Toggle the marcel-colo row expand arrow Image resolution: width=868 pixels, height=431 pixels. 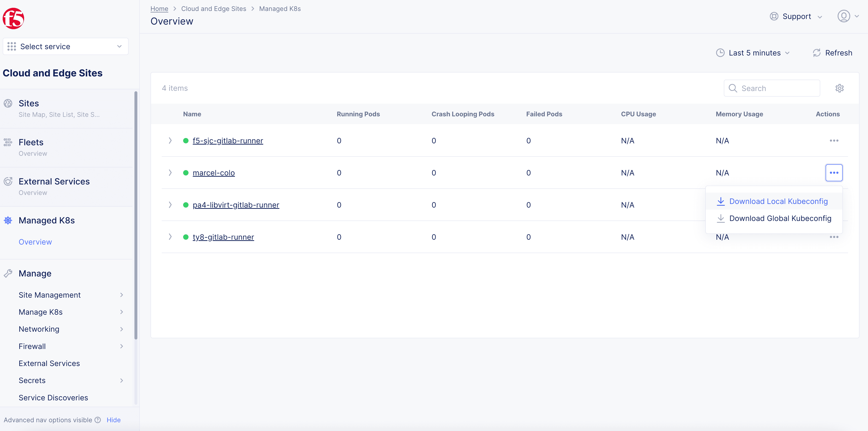[170, 172]
